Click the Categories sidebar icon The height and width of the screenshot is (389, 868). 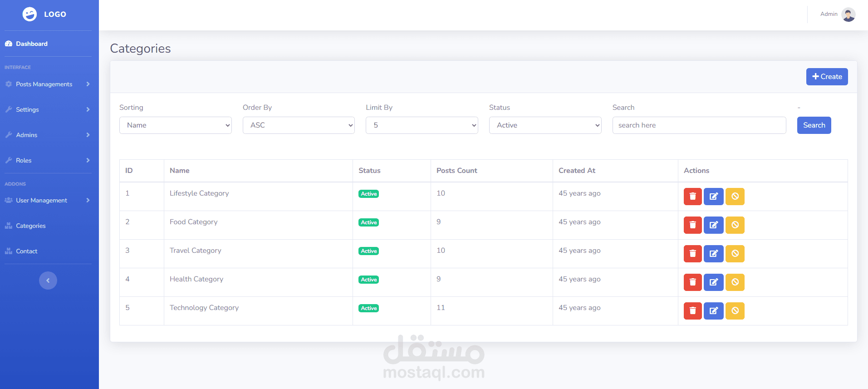(x=9, y=226)
